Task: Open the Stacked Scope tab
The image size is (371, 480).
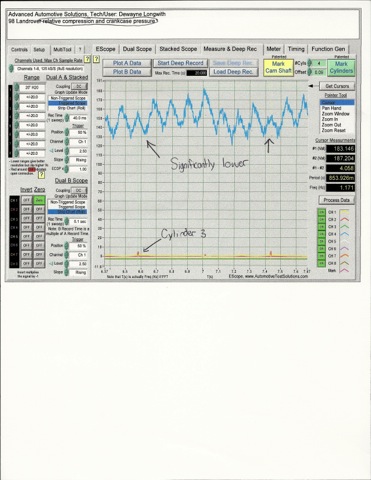Action: [178, 49]
